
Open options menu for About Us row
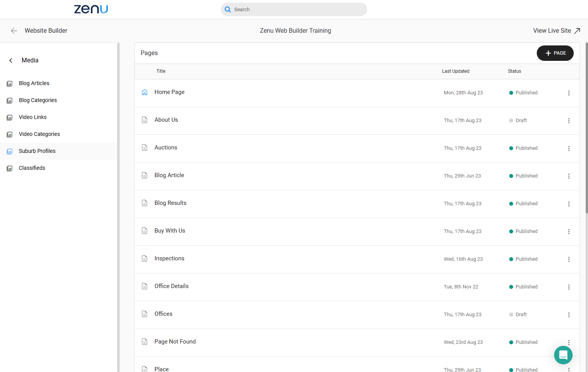[x=569, y=121]
